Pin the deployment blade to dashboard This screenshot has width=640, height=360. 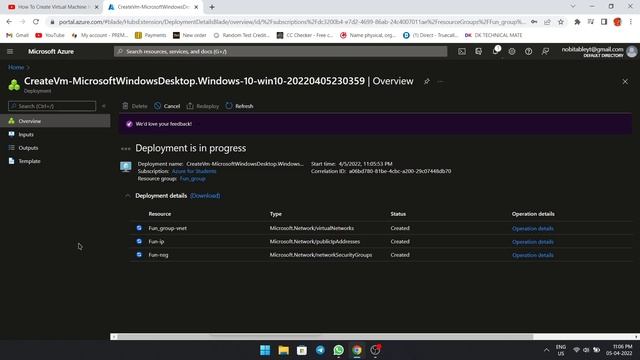point(427,81)
